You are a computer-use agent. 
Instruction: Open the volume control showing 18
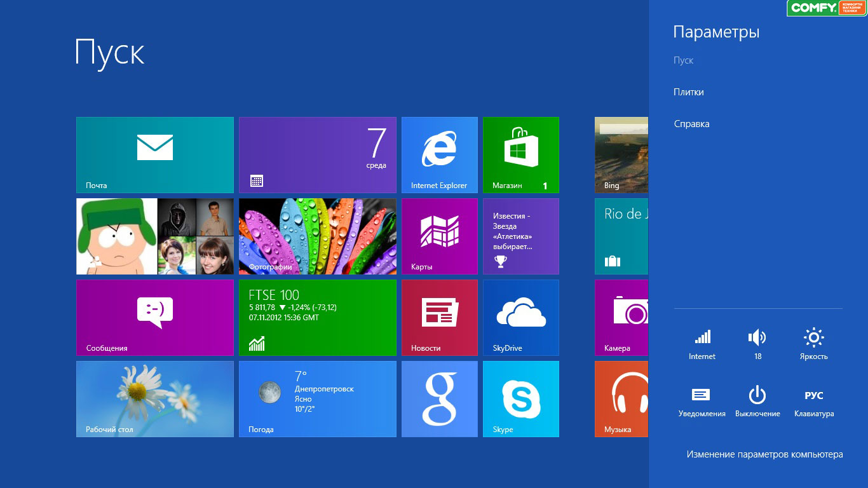pyautogui.click(x=757, y=344)
